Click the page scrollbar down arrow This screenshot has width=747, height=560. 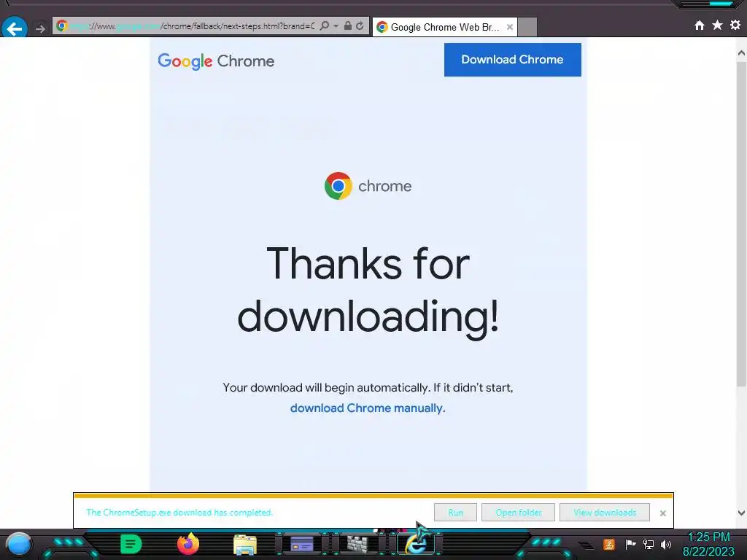pyautogui.click(x=741, y=513)
